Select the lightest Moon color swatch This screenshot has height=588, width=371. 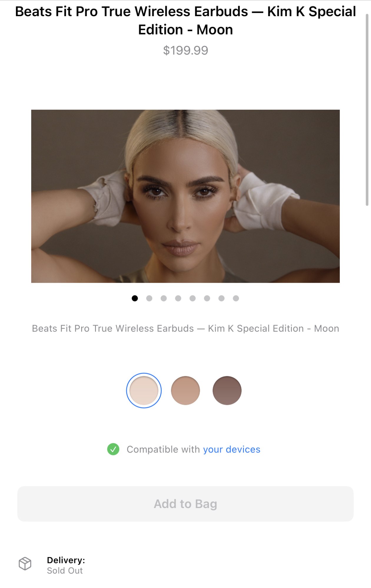(x=144, y=390)
